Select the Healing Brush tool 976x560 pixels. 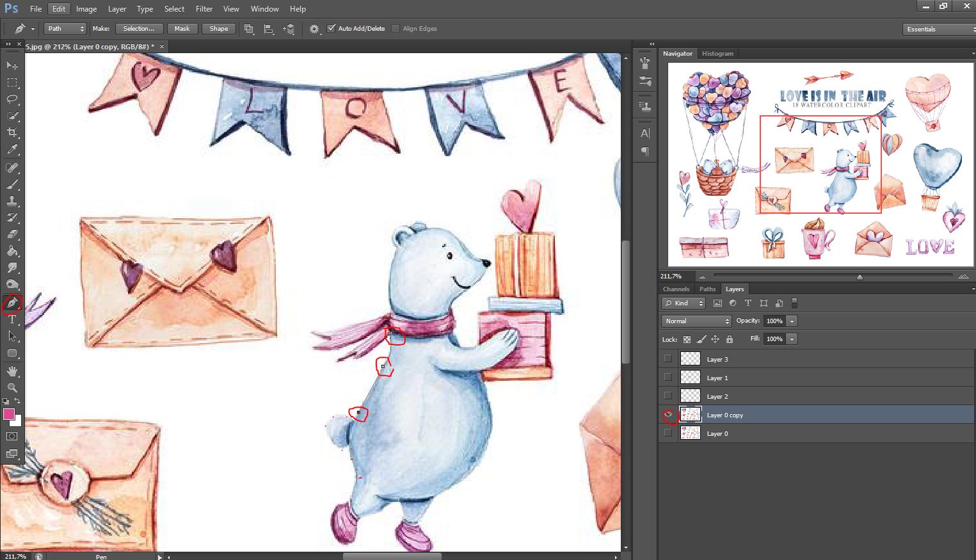12,168
